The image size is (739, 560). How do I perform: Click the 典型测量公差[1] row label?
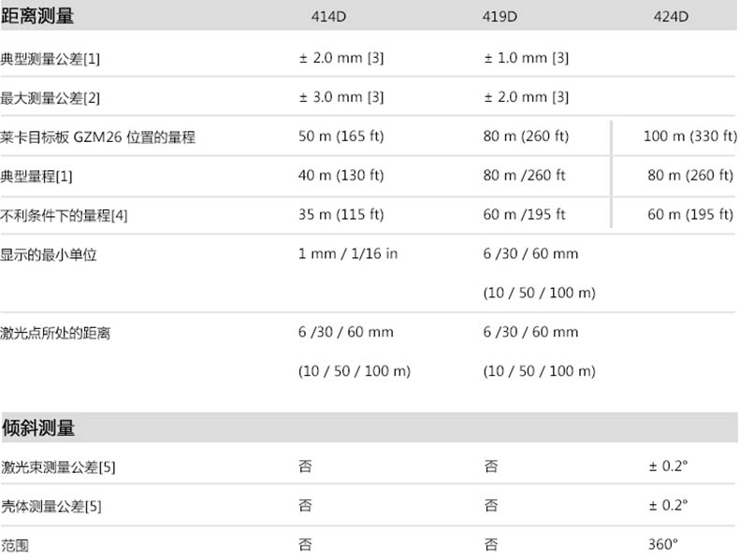[51, 58]
